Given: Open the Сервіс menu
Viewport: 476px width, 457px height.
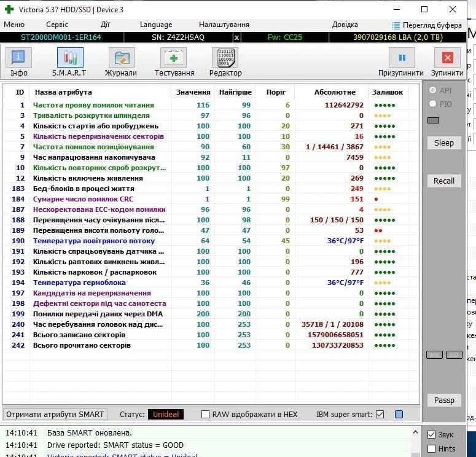Looking at the screenshot, I should (57, 25).
